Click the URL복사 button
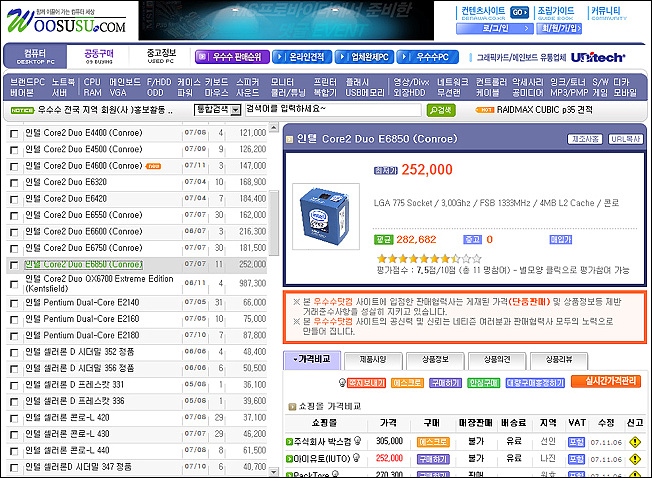Viewport: 652px width, 478px height. (625, 139)
